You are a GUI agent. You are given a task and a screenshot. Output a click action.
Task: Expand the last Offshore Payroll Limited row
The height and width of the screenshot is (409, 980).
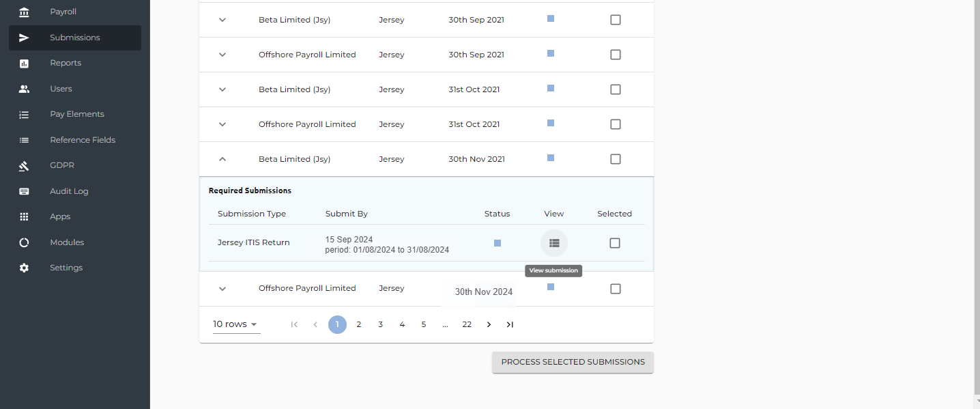click(x=222, y=289)
